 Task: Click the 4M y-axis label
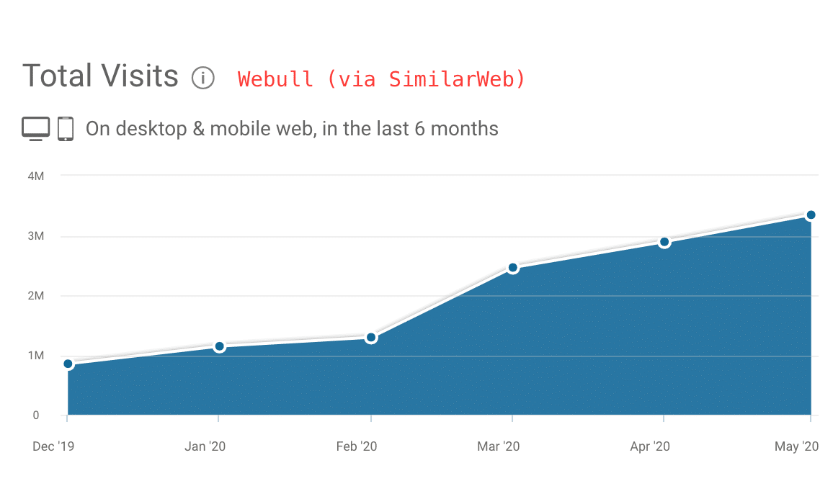pyautogui.click(x=36, y=176)
